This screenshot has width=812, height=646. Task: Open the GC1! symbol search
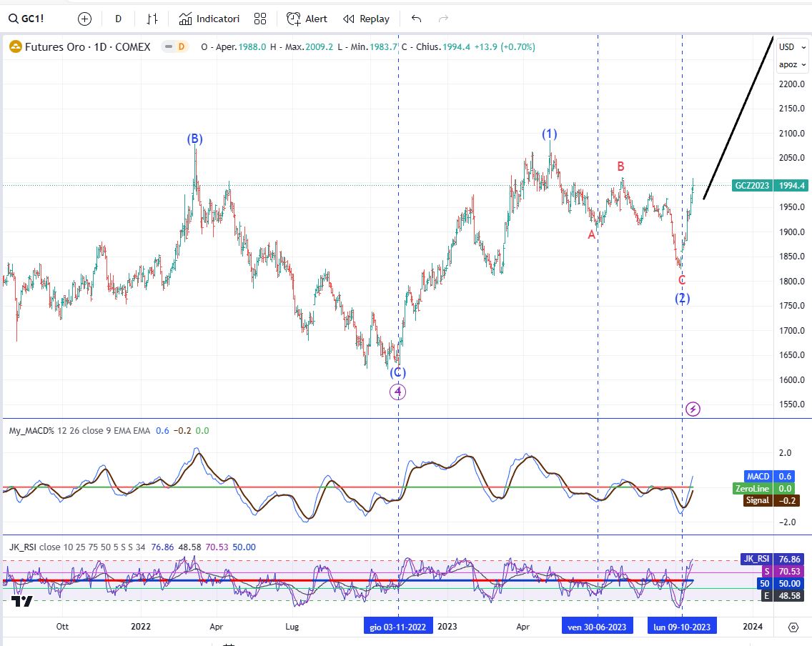(x=26, y=19)
